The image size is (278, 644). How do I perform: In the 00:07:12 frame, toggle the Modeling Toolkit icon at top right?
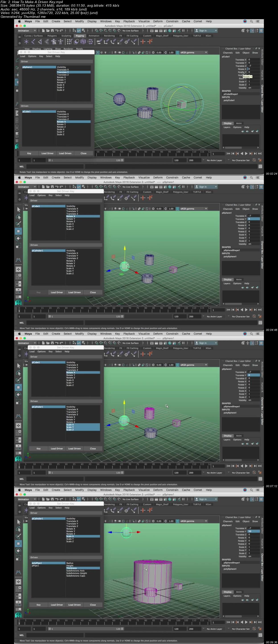click(243, 343)
